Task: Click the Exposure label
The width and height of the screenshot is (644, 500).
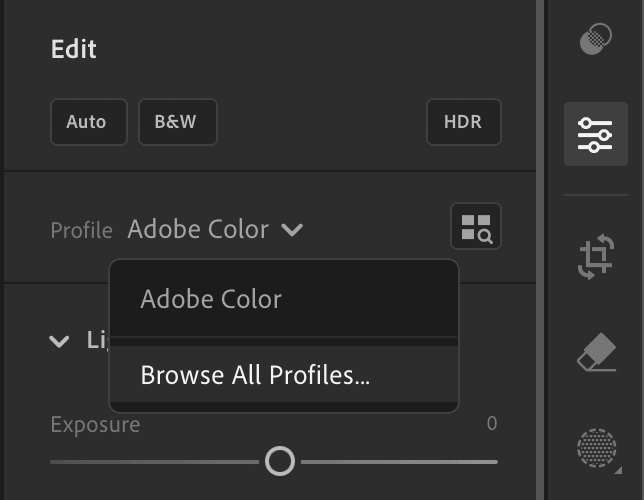Action: tap(95, 425)
